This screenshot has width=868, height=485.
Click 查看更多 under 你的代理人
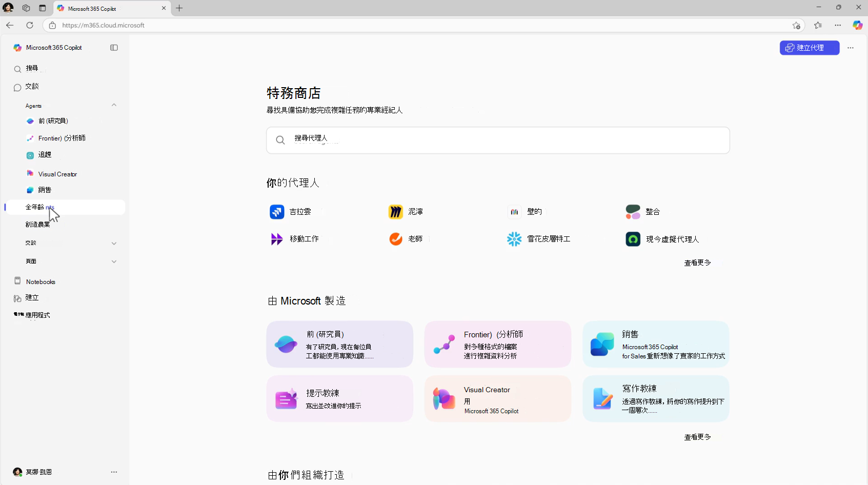tap(697, 263)
